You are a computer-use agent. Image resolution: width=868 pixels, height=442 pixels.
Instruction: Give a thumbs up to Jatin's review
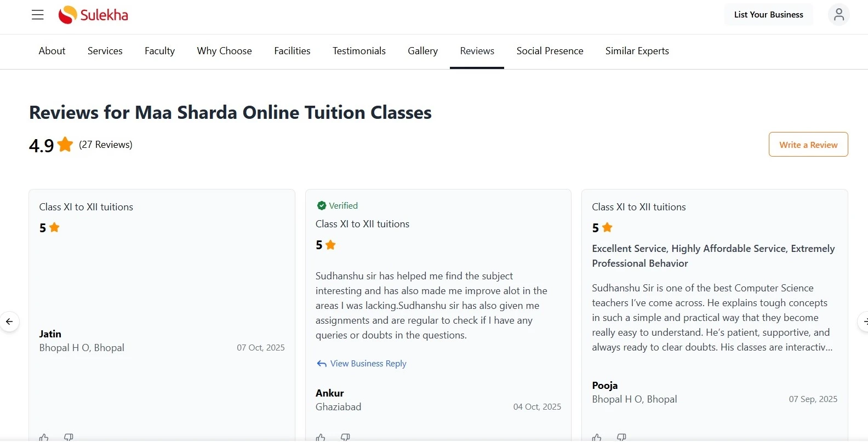point(44,437)
